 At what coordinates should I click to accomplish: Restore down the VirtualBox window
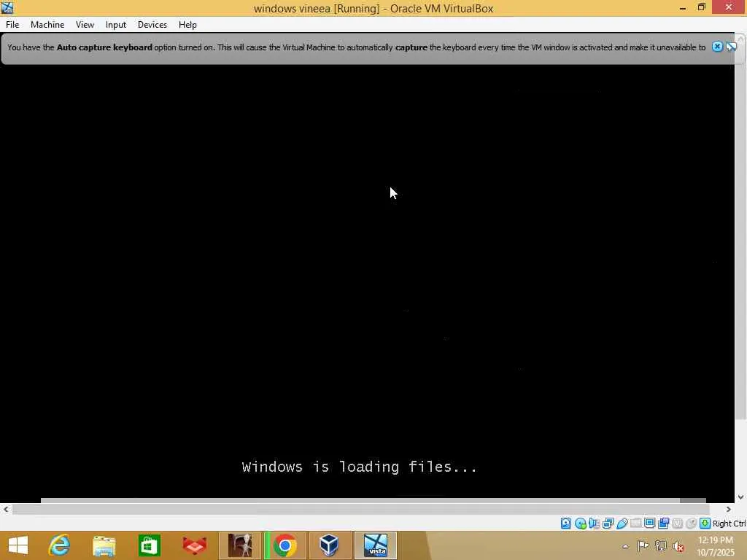701,7
